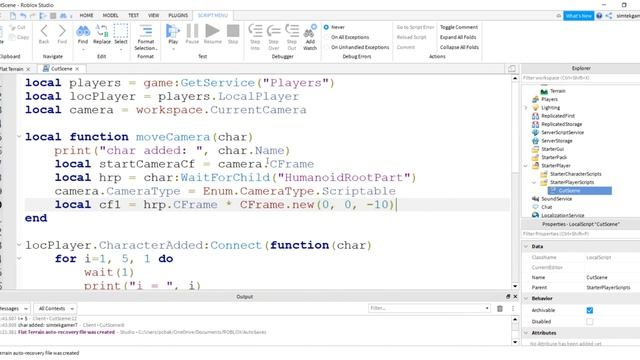Fold the moveCamera function code block
Viewport: 640px width, 360px height.
19,137
